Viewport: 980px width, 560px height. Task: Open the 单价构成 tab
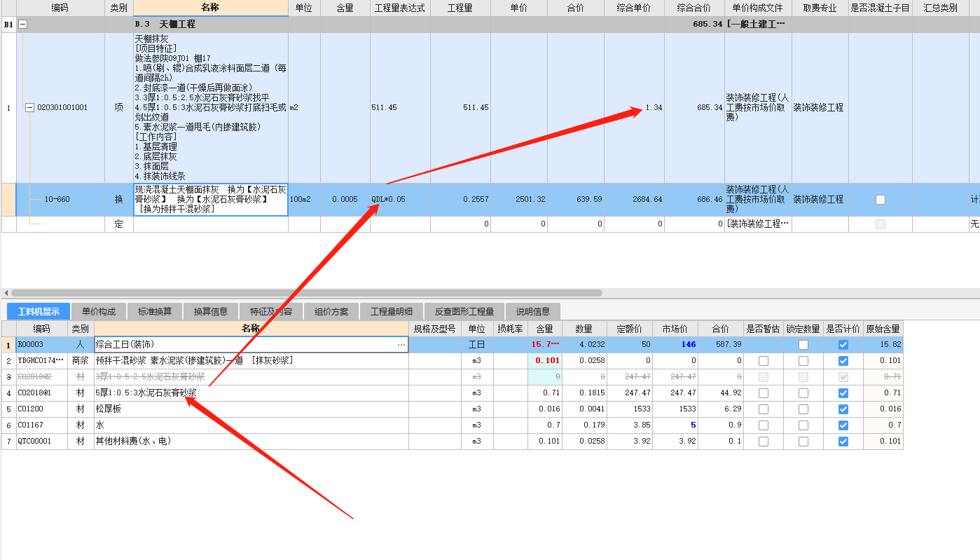coord(99,312)
